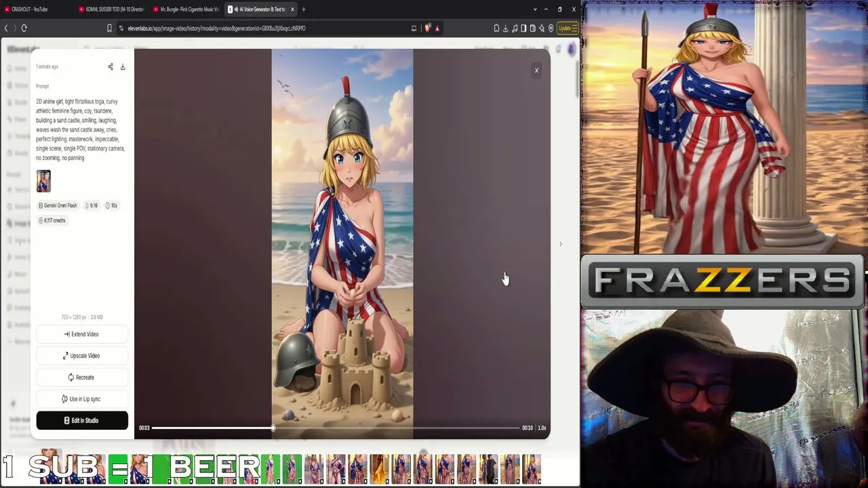
Task: Click the 00:03 elapsed time label
Action: pyautogui.click(x=144, y=428)
